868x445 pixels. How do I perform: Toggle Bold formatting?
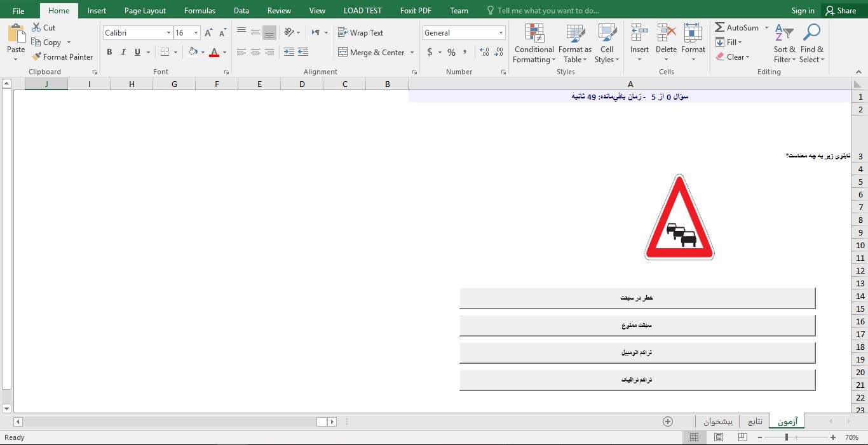109,52
